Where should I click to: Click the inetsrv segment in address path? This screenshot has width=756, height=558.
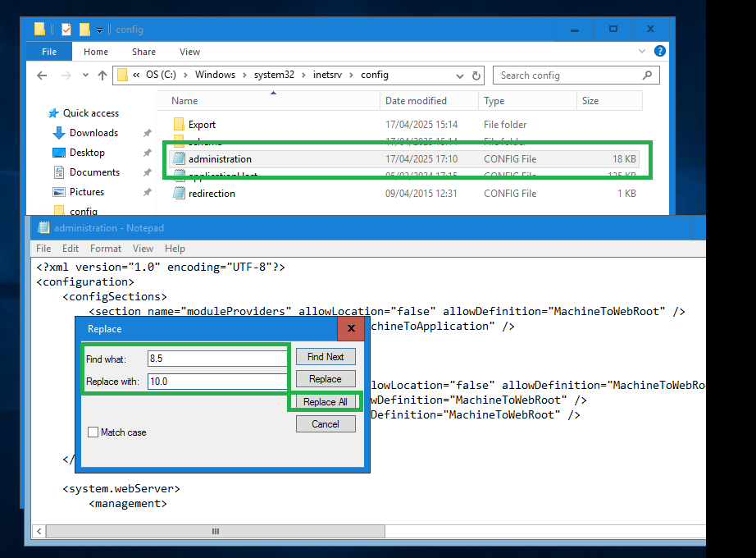tap(327, 75)
